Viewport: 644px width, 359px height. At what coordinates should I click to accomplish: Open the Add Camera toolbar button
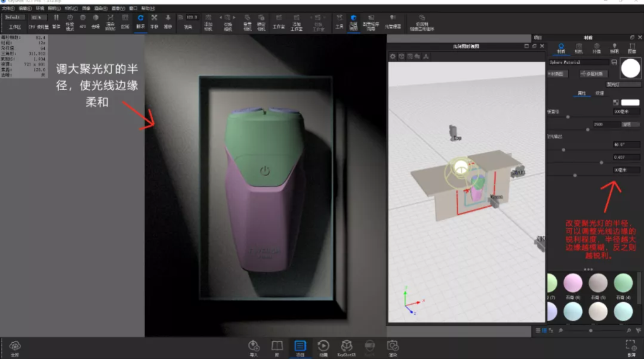(208, 22)
